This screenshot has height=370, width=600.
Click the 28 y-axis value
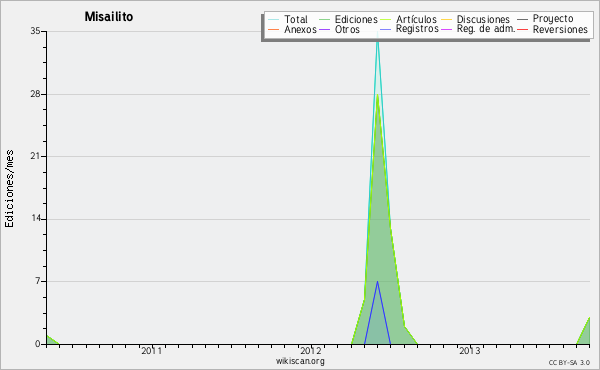click(35, 94)
